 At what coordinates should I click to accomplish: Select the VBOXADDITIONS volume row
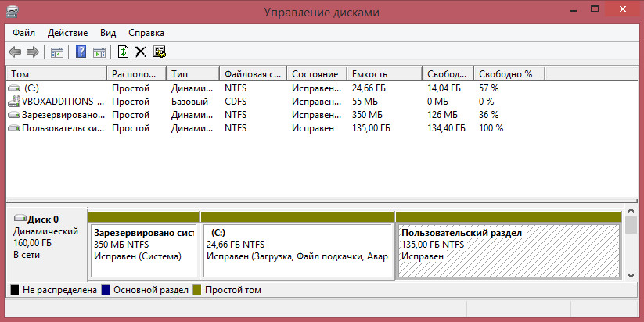[322, 102]
